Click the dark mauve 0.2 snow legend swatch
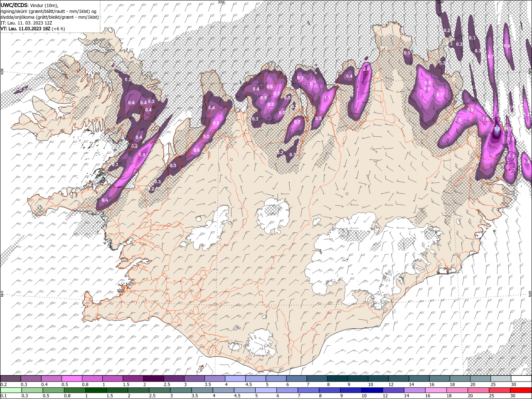Image resolution: width=532 pixels, height=399 pixels. (x=10, y=379)
